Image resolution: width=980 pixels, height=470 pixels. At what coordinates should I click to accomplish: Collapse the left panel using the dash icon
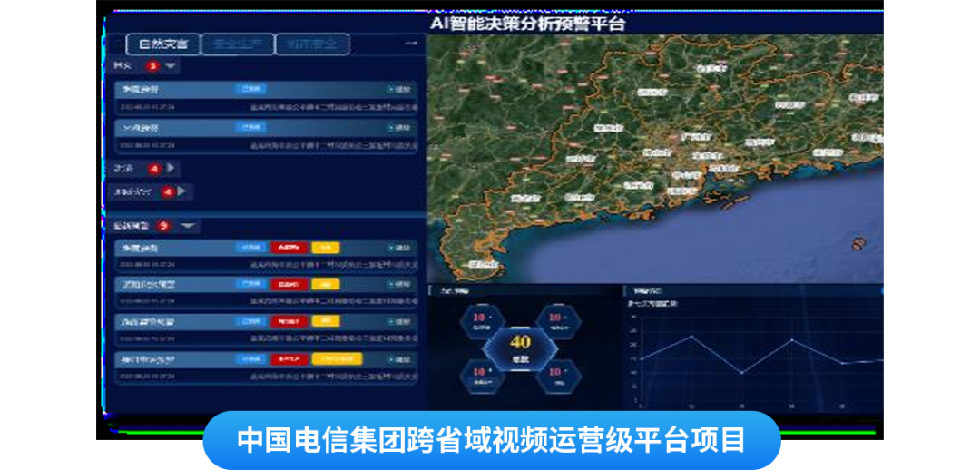tap(411, 44)
